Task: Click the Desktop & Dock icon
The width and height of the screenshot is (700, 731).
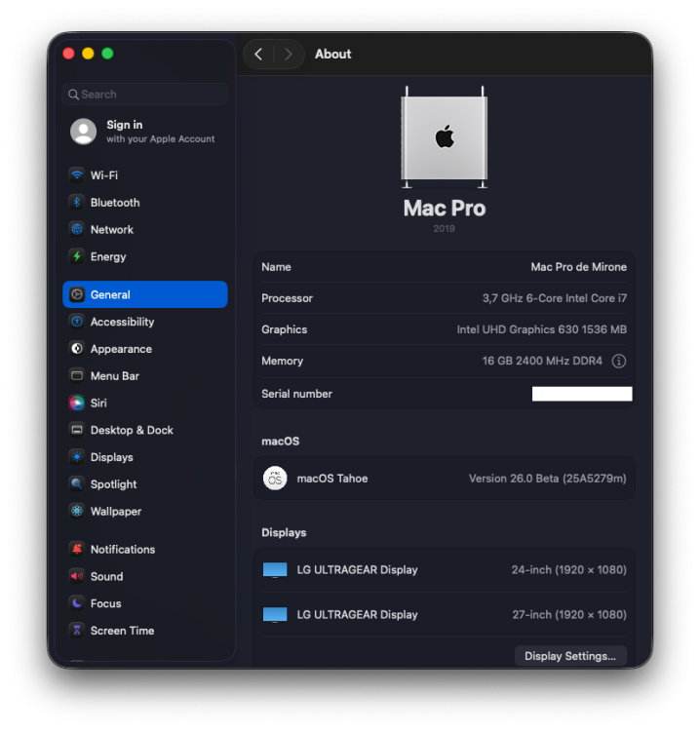Action: point(77,430)
